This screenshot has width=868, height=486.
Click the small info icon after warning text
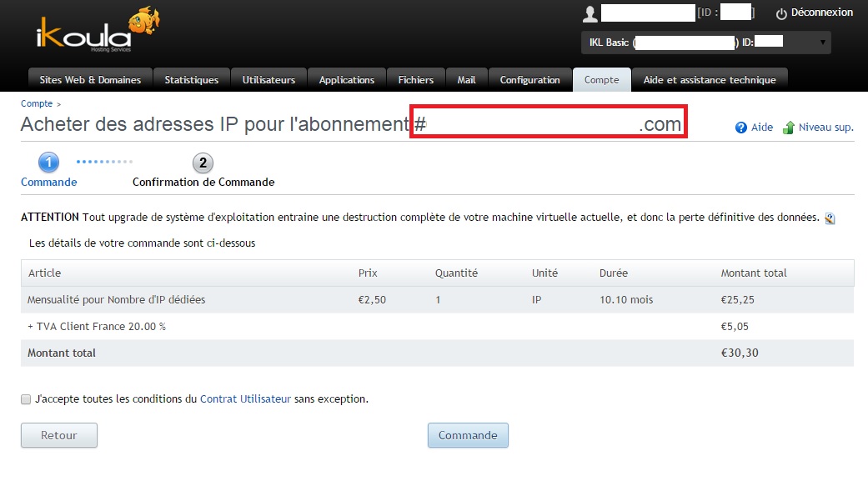click(830, 218)
